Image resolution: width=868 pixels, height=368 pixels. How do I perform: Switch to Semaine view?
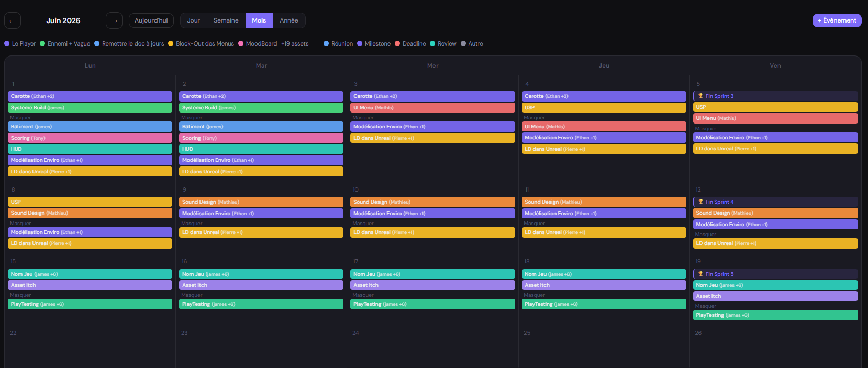(x=226, y=20)
